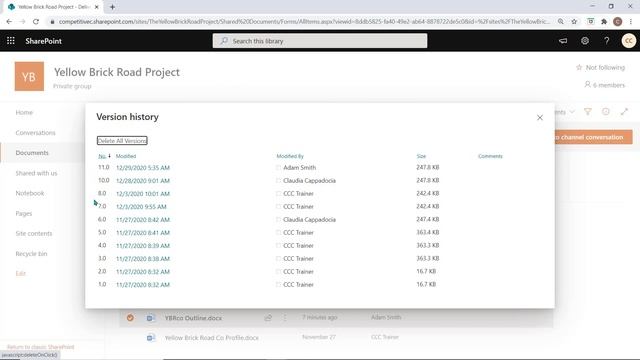Edit the site navigation links
The width and height of the screenshot is (640, 360).
coord(20,273)
